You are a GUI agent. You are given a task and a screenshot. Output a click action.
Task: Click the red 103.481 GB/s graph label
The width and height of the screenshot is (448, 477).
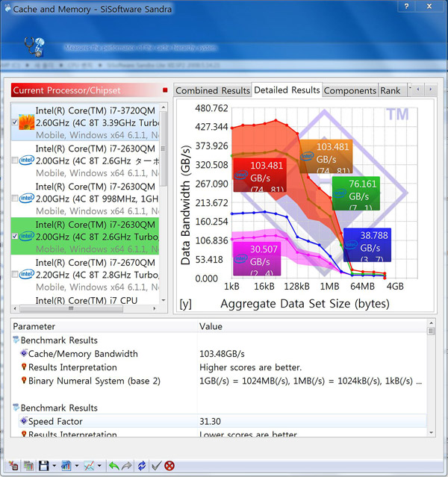coord(260,175)
